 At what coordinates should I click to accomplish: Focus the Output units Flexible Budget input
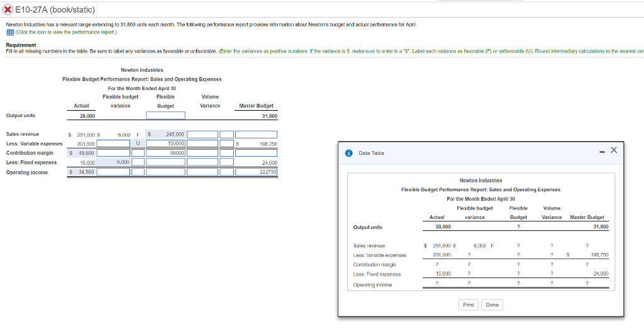(x=165, y=115)
